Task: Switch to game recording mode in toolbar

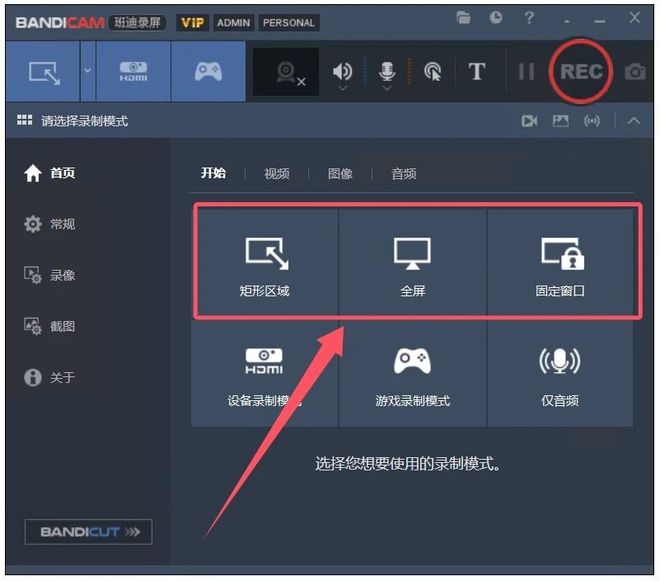Action: click(208, 72)
